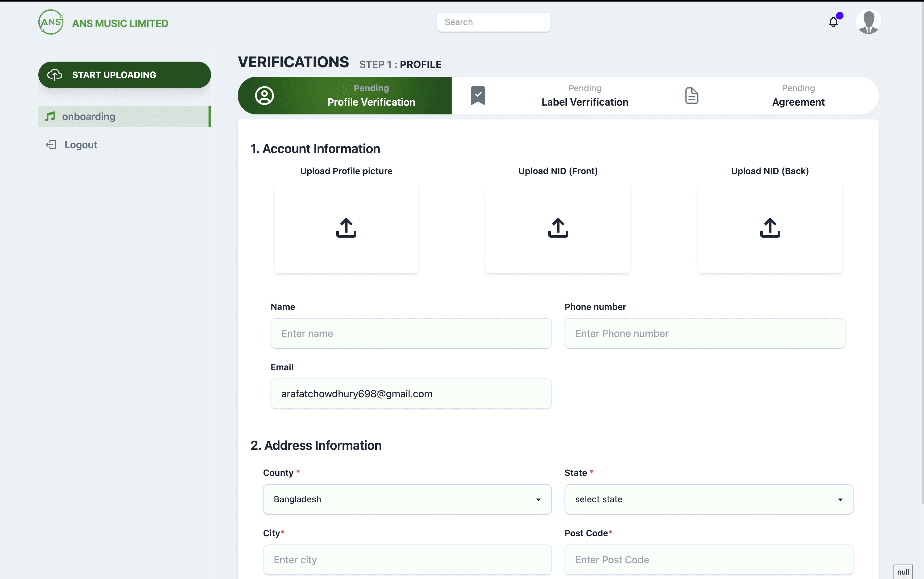This screenshot has width=924, height=579.
Task: Click the Label Verification bookmark icon
Action: point(478,95)
